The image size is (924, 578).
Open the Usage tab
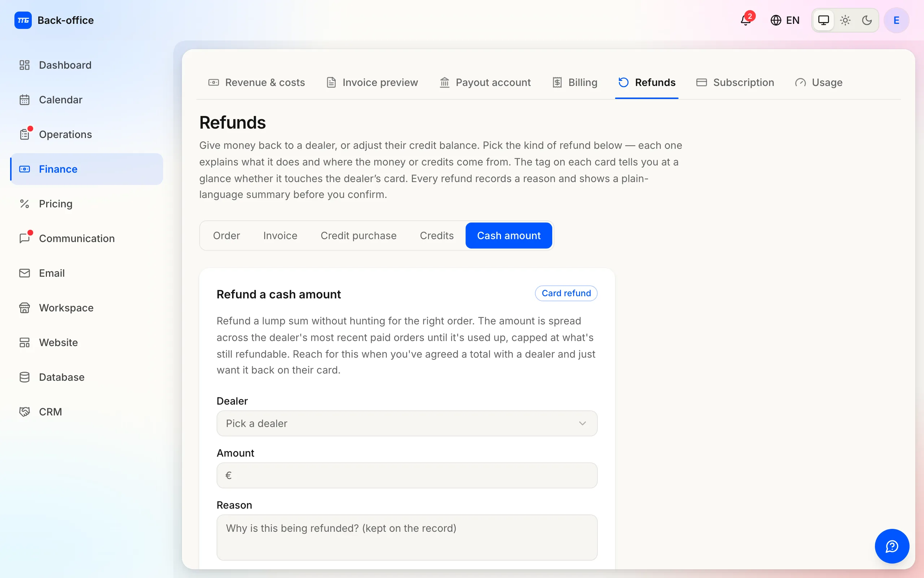point(819,83)
